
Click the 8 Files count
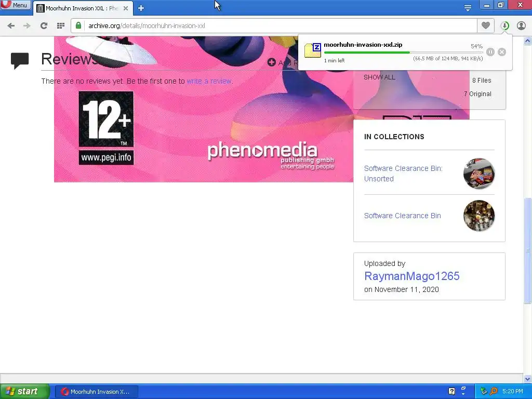482,80
